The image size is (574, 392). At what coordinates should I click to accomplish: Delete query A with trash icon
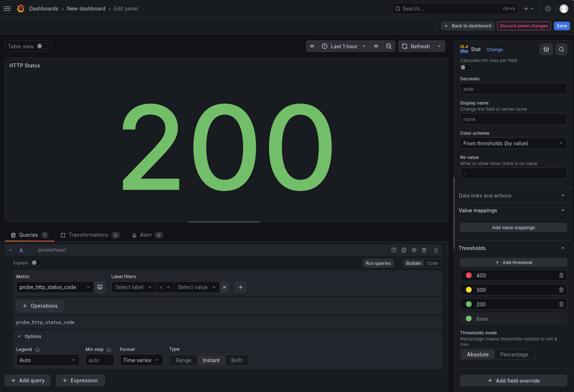(424, 250)
